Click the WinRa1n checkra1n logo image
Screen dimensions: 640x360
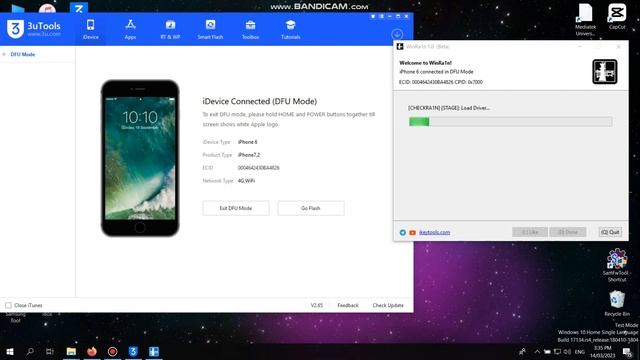[x=604, y=72]
